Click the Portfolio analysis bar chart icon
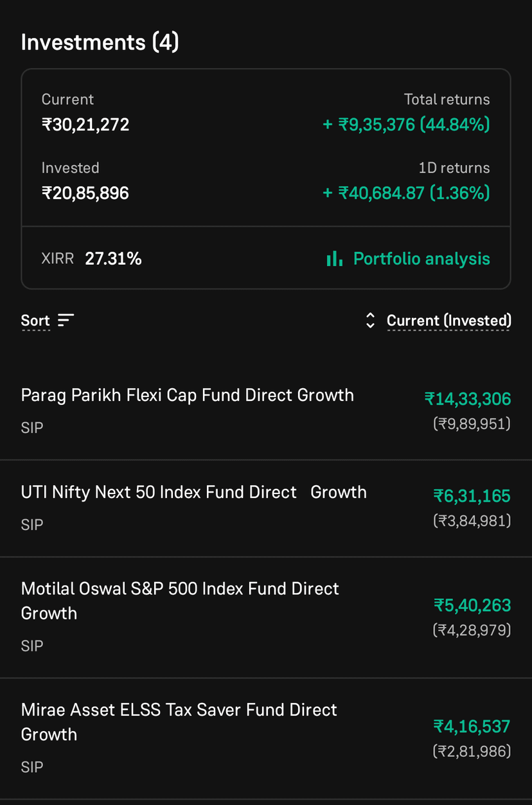The height and width of the screenshot is (805, 532). (x=334, y=259)
